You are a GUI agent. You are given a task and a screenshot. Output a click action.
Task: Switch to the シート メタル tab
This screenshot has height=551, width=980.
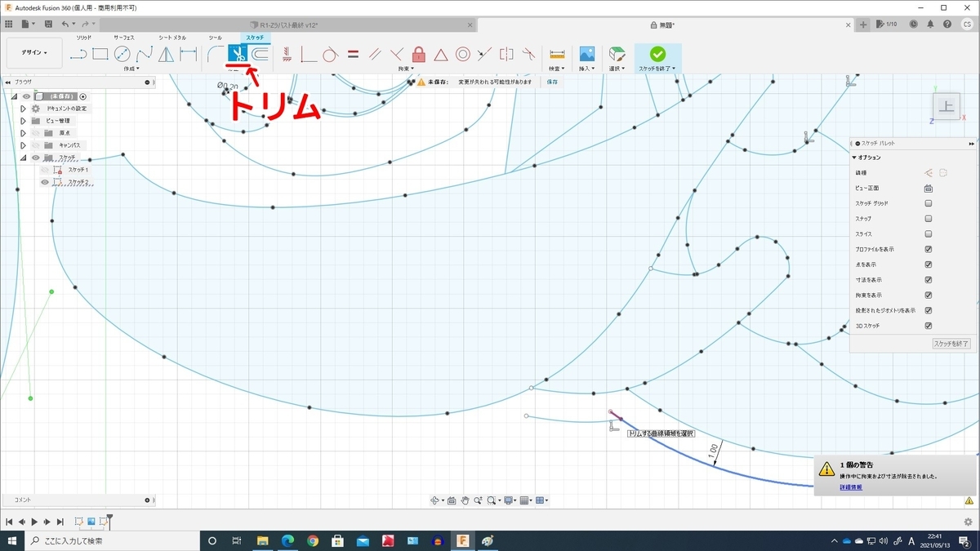(x=172, y=38)
